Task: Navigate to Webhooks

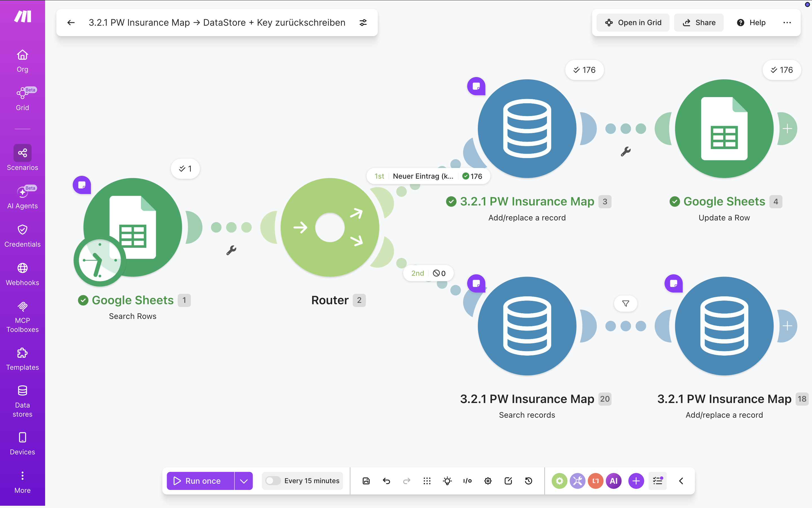Action: 23,274
